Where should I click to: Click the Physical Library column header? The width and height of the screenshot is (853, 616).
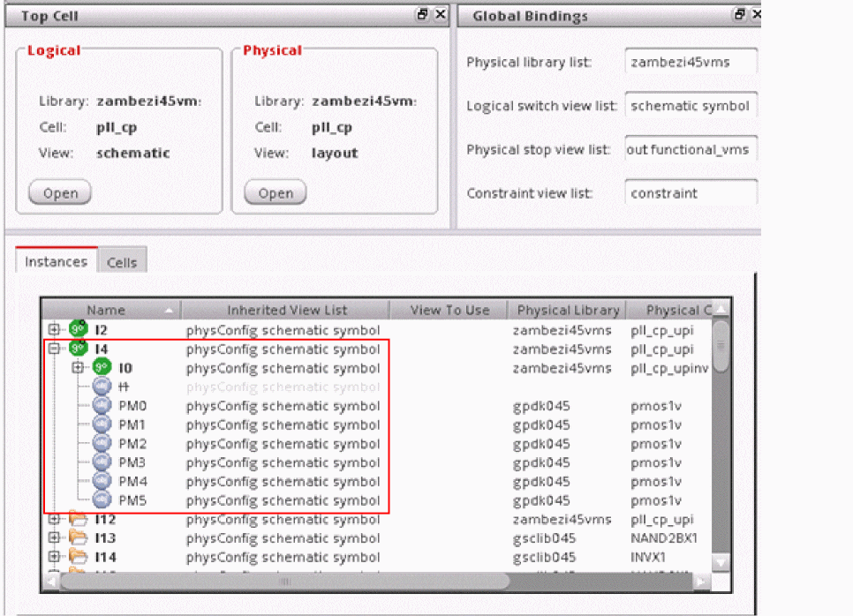(x=568, y=310)
